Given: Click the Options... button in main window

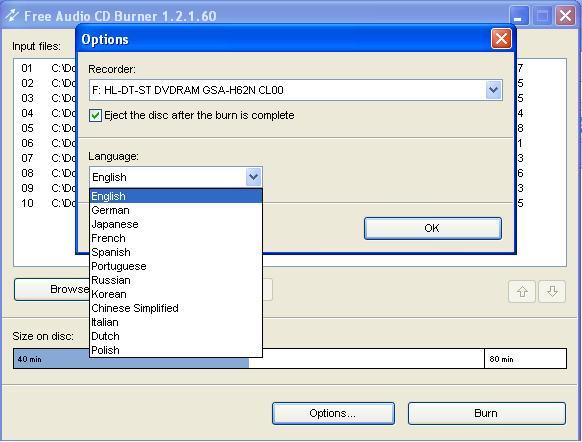Looking at the screenshot, I should 333,413.
